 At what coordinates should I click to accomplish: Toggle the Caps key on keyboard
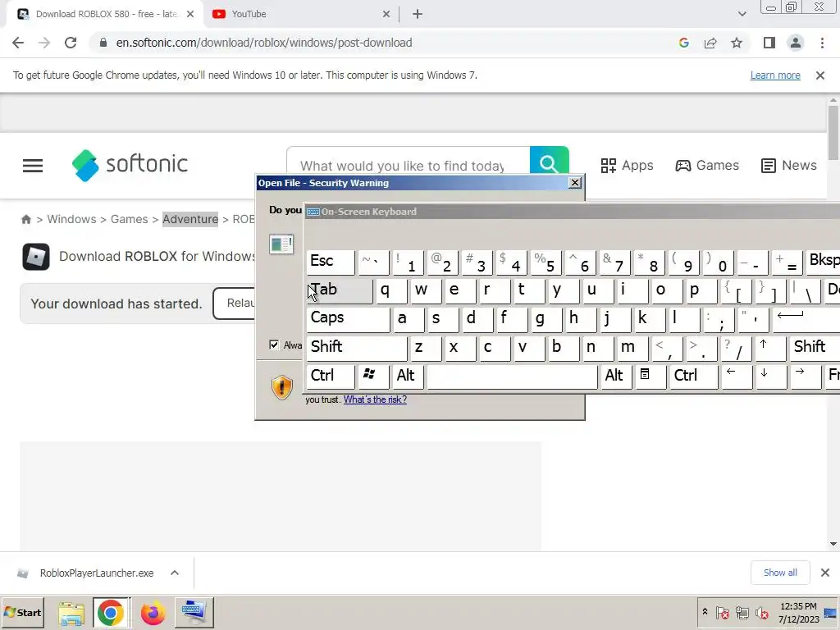(348, 319)
